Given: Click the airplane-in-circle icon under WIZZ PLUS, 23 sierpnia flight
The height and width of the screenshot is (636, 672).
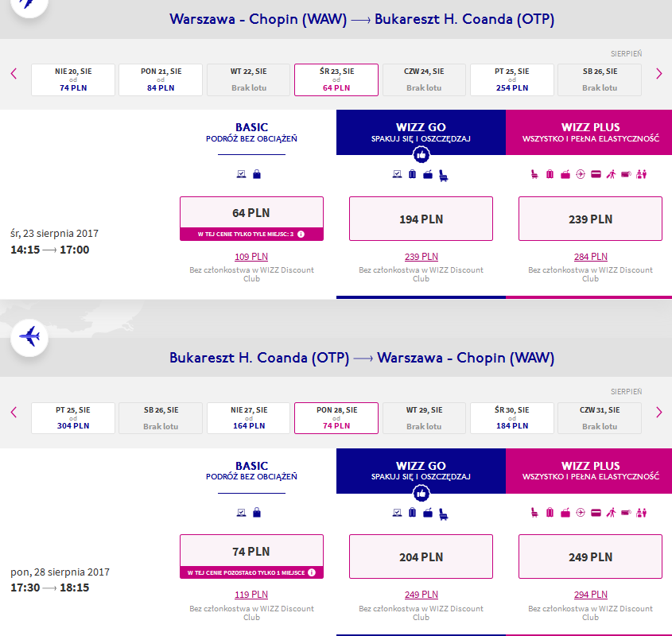Looking at the screenshot, I should tap(581, 174).
